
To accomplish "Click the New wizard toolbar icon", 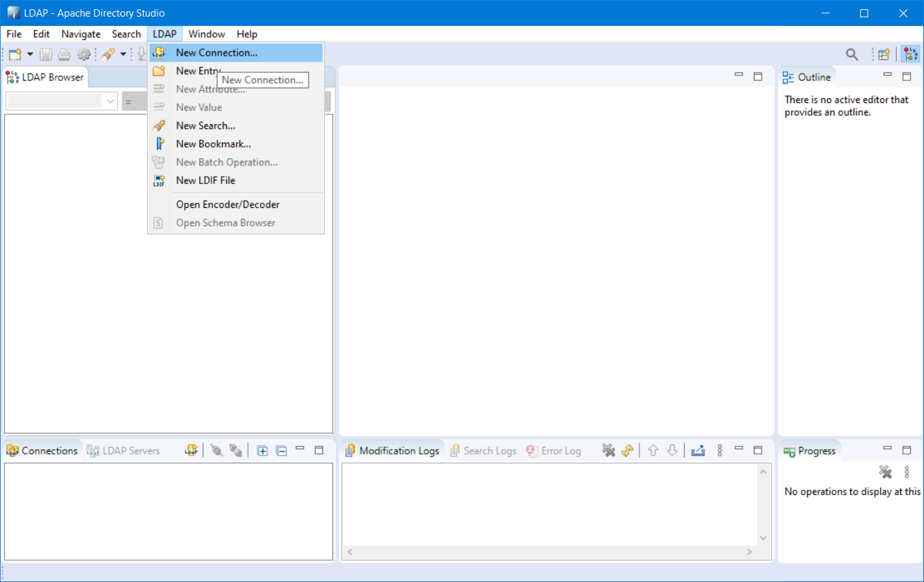I will 15,54.
